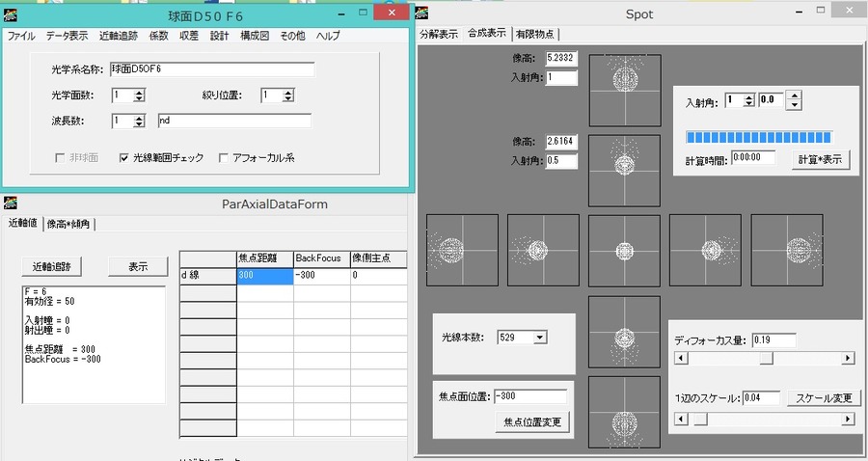Click the 焦点距離 column header
Viewport: 868px width, 461px height.
pos(265,258)
